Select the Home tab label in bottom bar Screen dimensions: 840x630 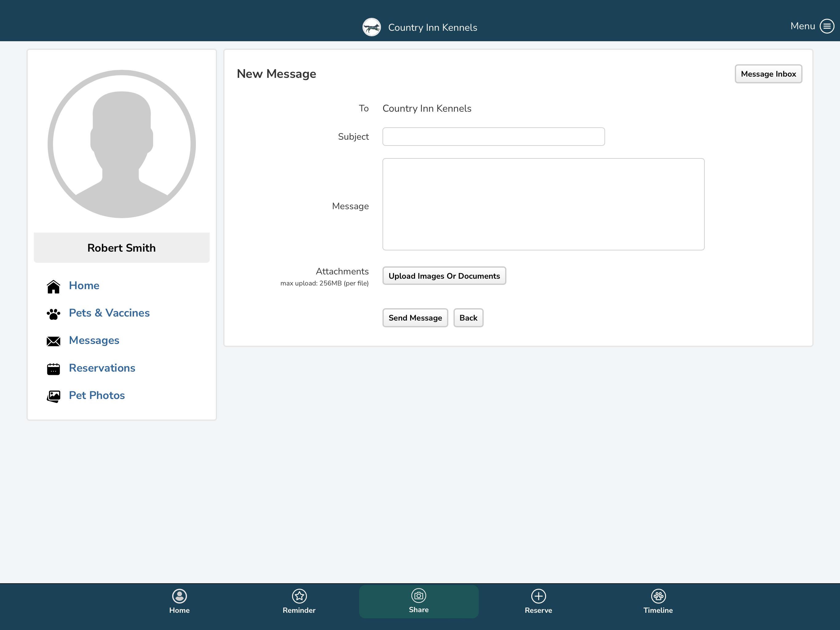179,610
